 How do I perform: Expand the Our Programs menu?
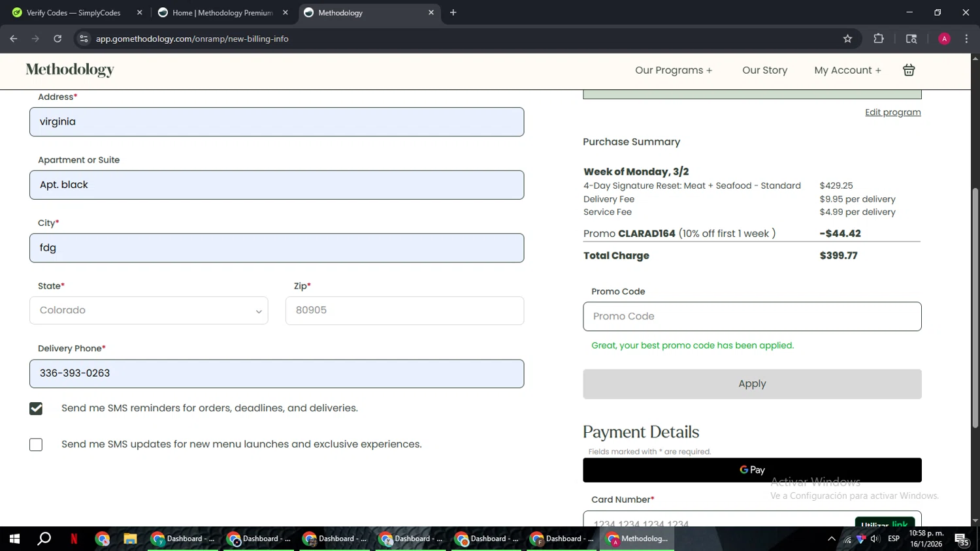click(674, 70)
